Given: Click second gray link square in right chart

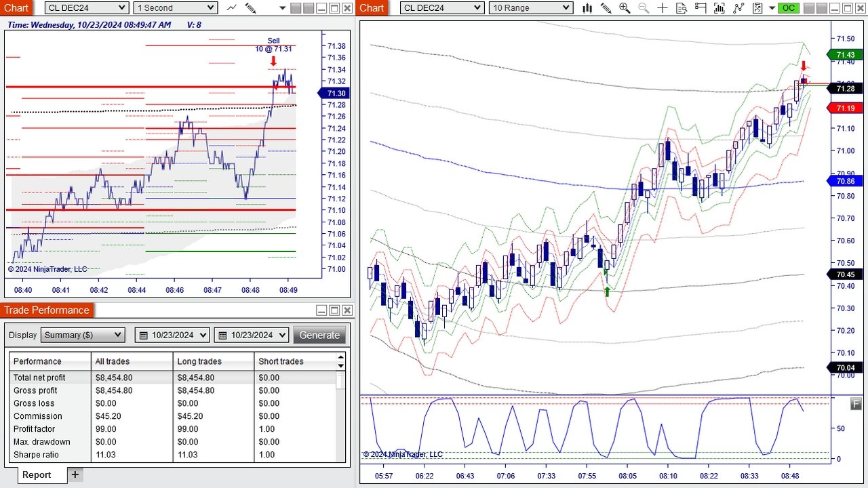Looking at the screenshot, I should [823, 8].
